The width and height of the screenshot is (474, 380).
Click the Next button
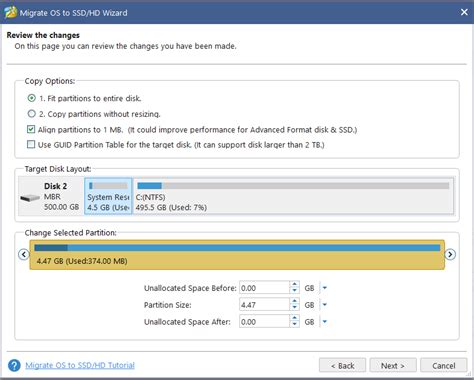pos(393,365)
